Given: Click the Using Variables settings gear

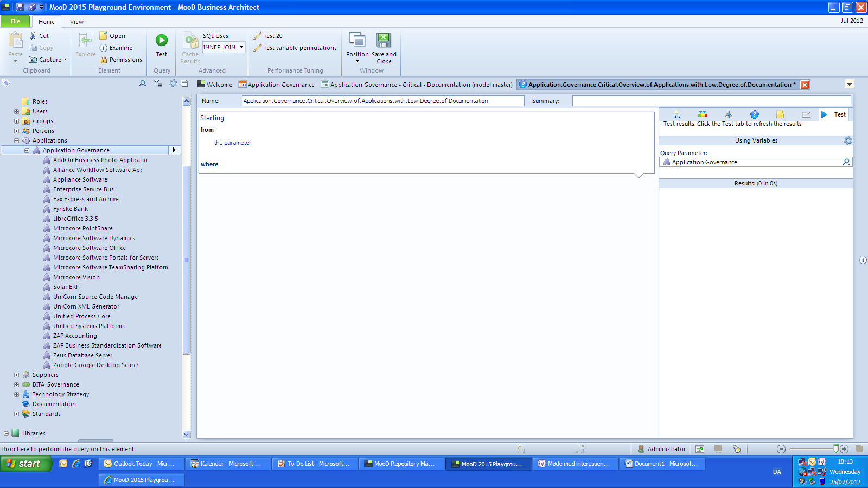Looking at the screenshot, I should [847, 140].
